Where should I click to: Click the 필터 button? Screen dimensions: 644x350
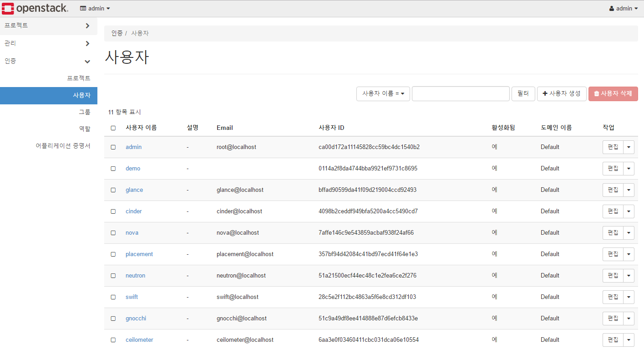tap(523, 93)
